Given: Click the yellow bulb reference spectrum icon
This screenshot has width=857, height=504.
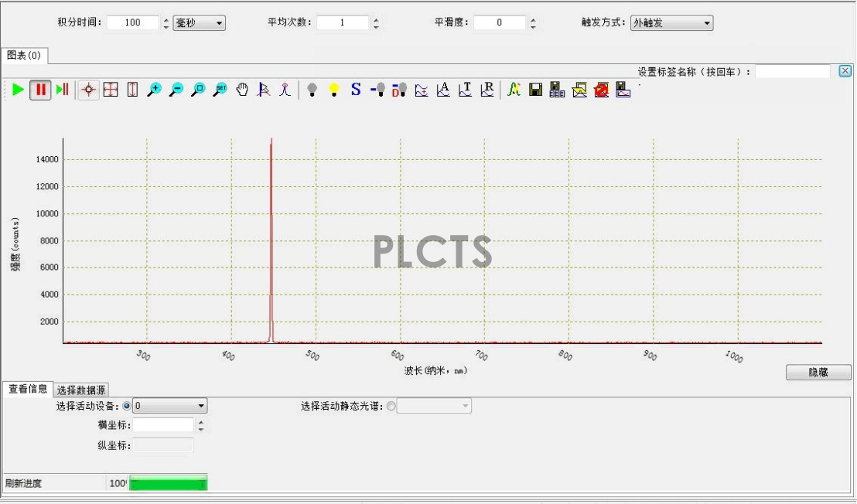Looking at the screenshot, I should click(334, 90).
